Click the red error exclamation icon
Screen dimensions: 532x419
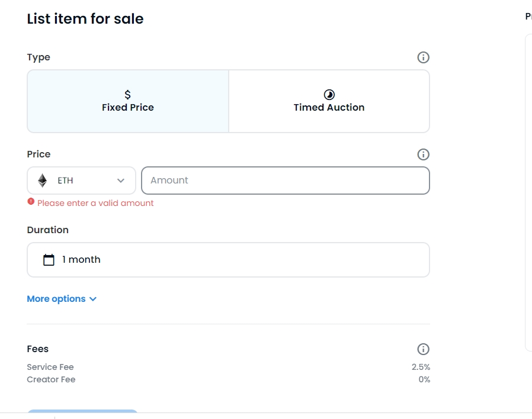(x=31, y=202)
